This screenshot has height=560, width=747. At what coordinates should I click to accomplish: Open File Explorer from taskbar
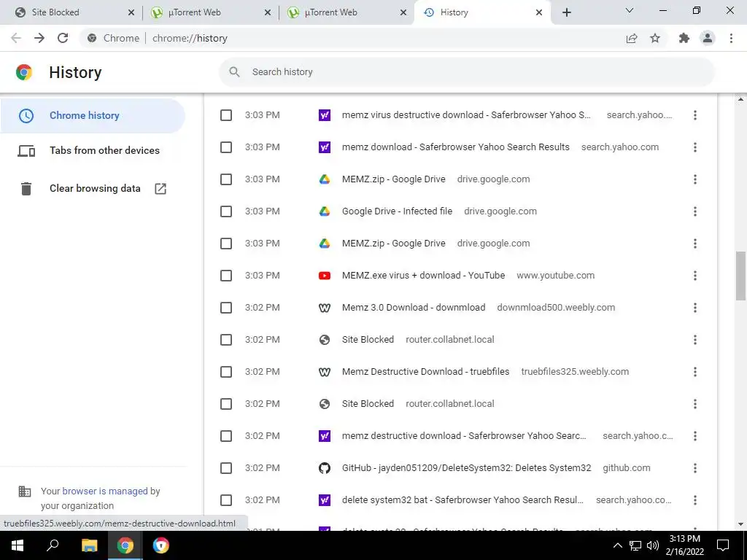click(x=89, y=545)
